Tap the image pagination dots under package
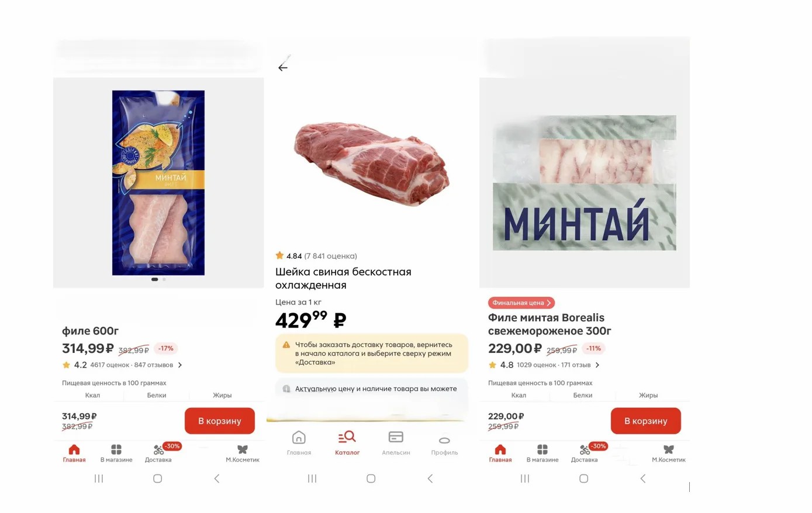Viewport: 812px width, 513px height. coord(158,279)
